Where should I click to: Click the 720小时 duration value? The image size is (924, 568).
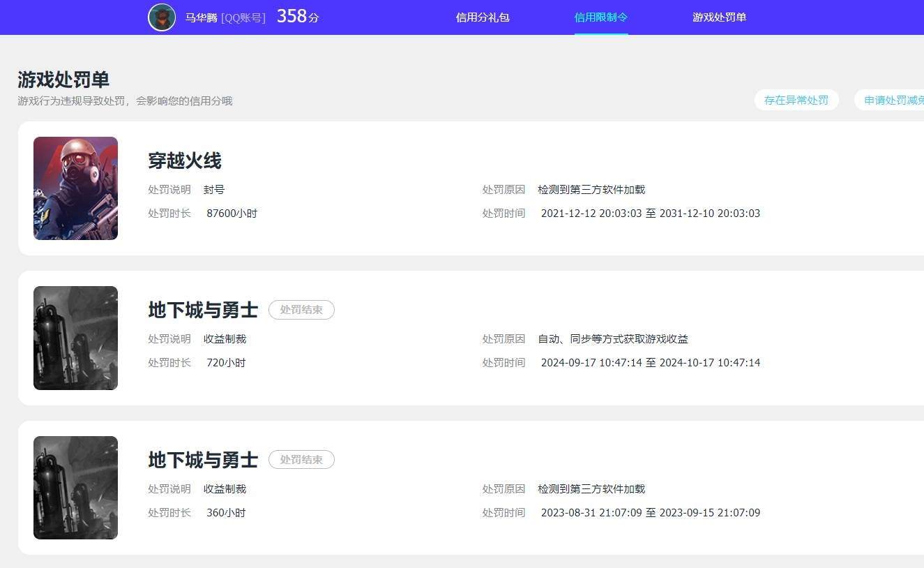226,363
